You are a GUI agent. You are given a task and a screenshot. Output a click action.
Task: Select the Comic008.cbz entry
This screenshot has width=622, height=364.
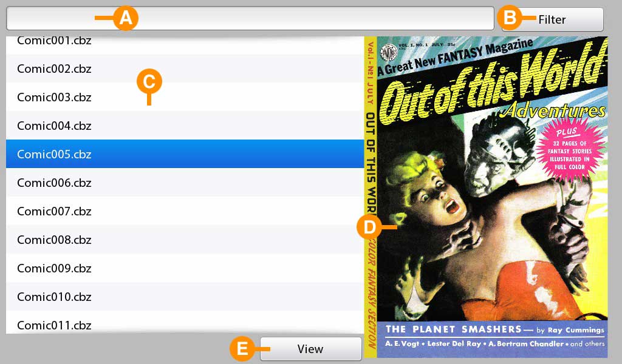point(185,239)
